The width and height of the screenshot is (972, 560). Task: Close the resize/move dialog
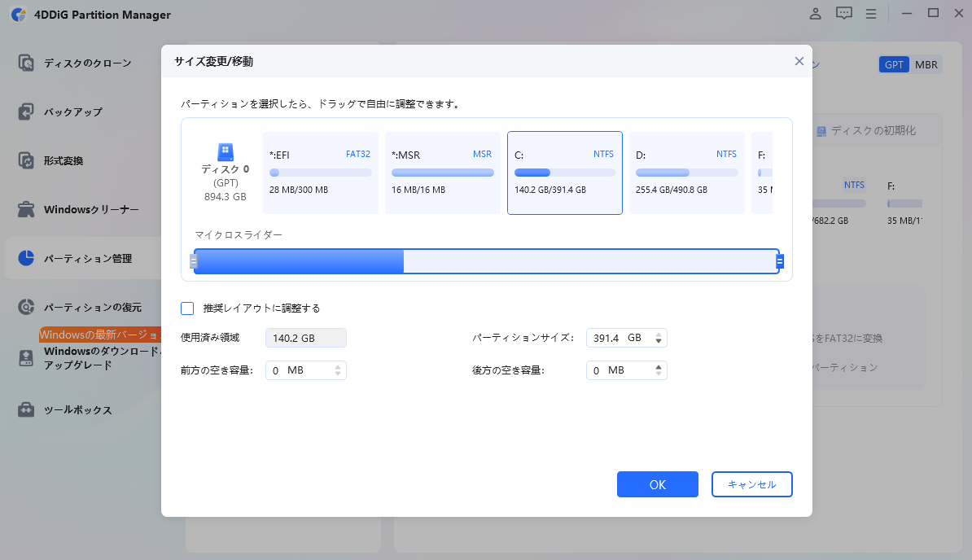[x=799, y=61]
